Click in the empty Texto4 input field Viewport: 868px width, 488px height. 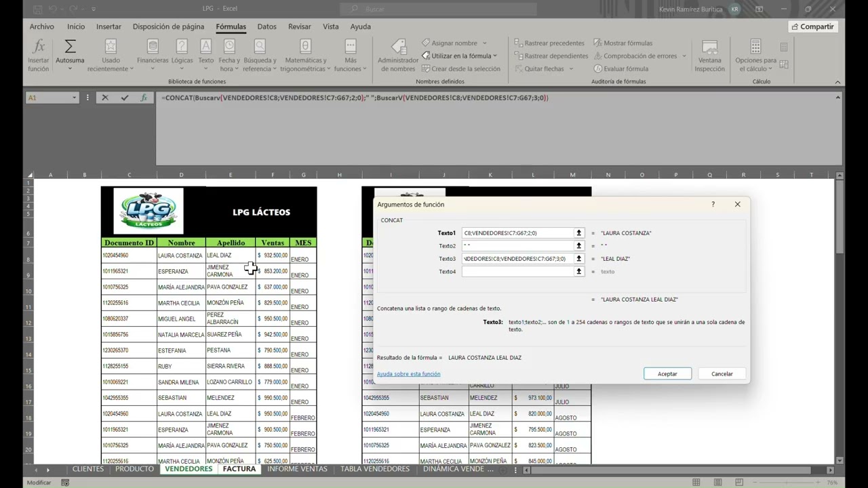[517, 272]
